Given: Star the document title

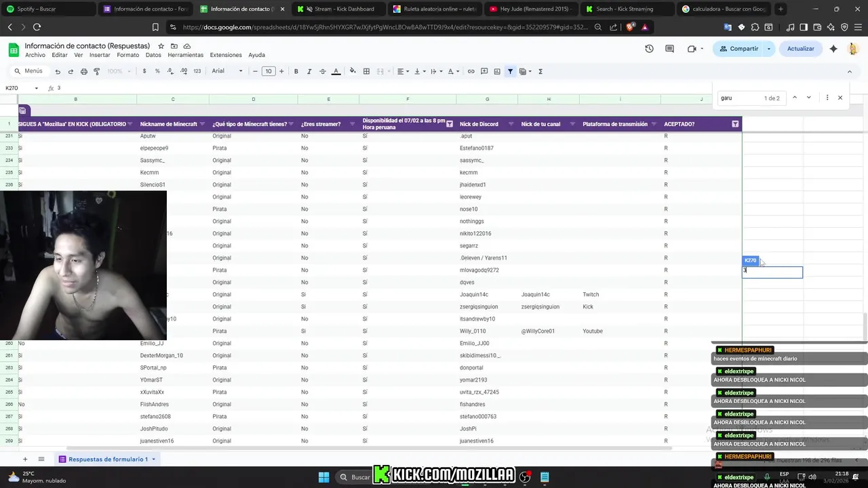Looking at the screenshot, I should (x=163, y=46).
